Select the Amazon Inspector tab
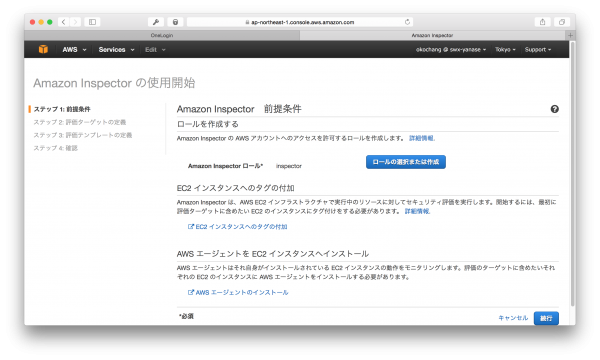Image resolution: width=600 pixels, height=360 pixels. pos(432,35)
